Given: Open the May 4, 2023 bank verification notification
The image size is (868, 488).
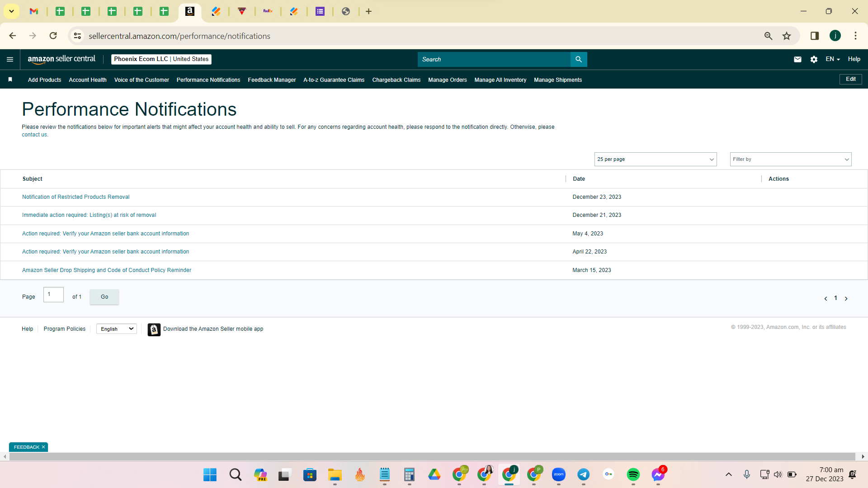Looking at the screenshot, I should pyautogui.click(x=106, y=234).
